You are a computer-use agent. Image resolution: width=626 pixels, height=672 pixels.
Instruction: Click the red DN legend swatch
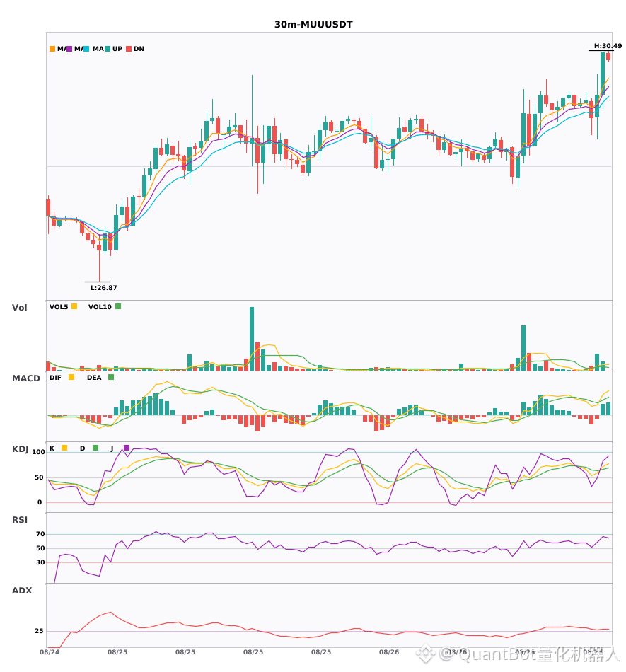tap(129, 49)
